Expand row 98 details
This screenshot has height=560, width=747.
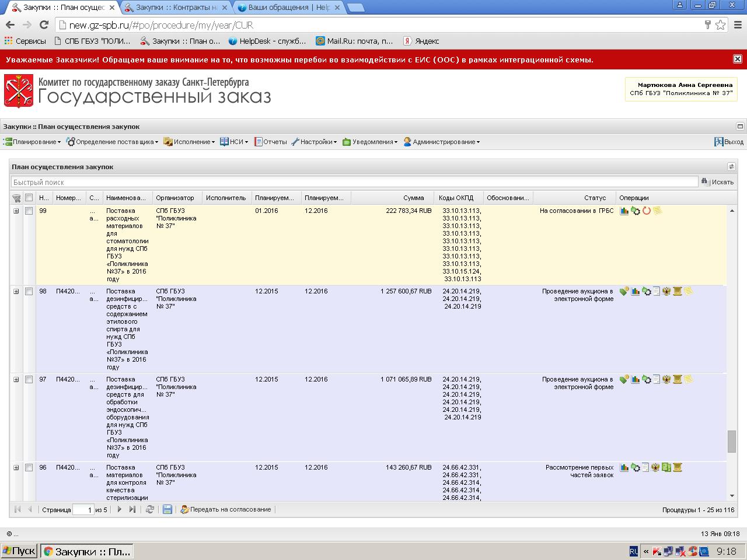click(x=16, y=292)
